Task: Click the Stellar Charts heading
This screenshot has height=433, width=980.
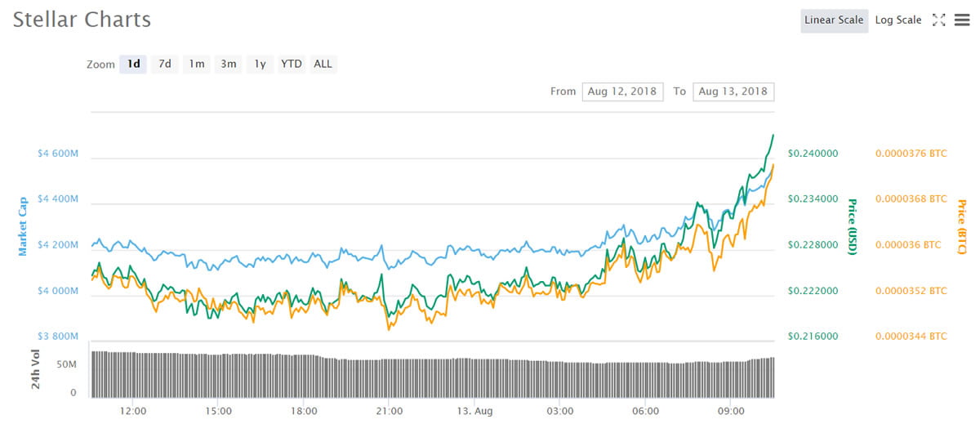Action: [x=82, y=20]
